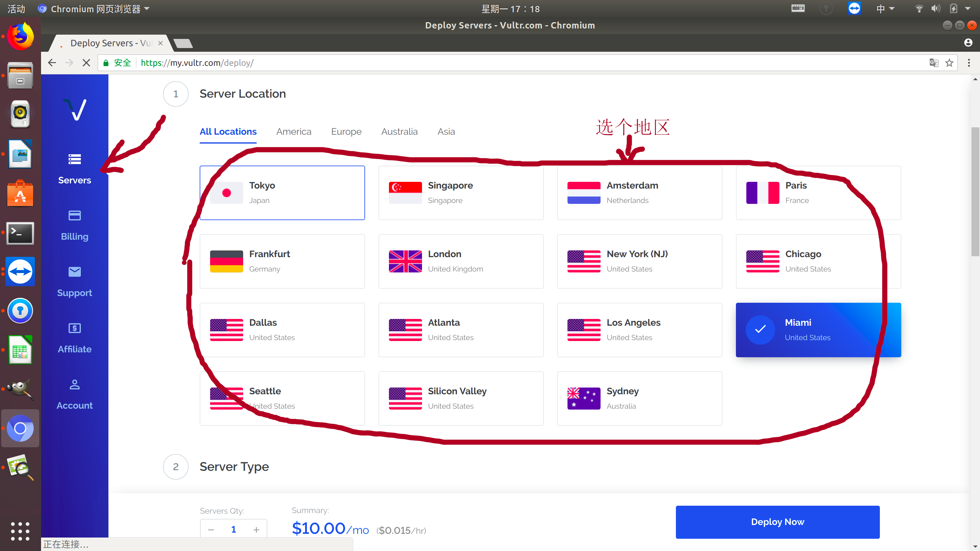The image size is (980, 551).
Task: Select Tokyo, Japan location
Action: (282, 193)
